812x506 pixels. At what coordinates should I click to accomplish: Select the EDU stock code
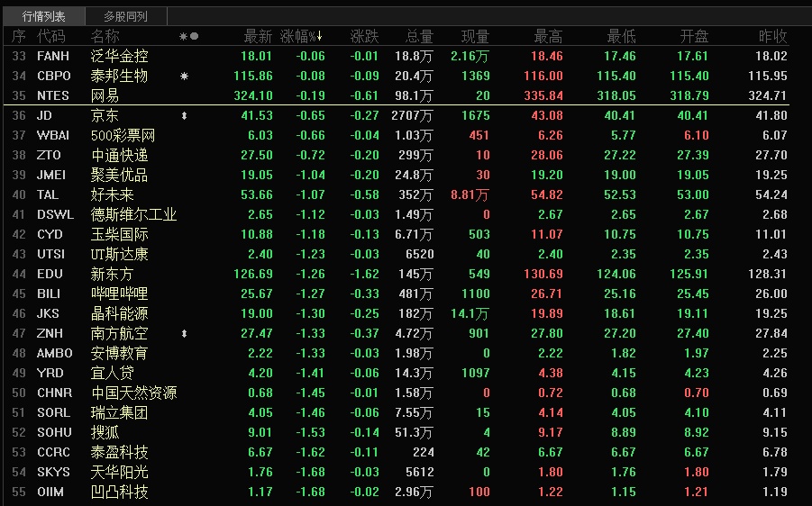pyautogui.click(x=50, y=275)
